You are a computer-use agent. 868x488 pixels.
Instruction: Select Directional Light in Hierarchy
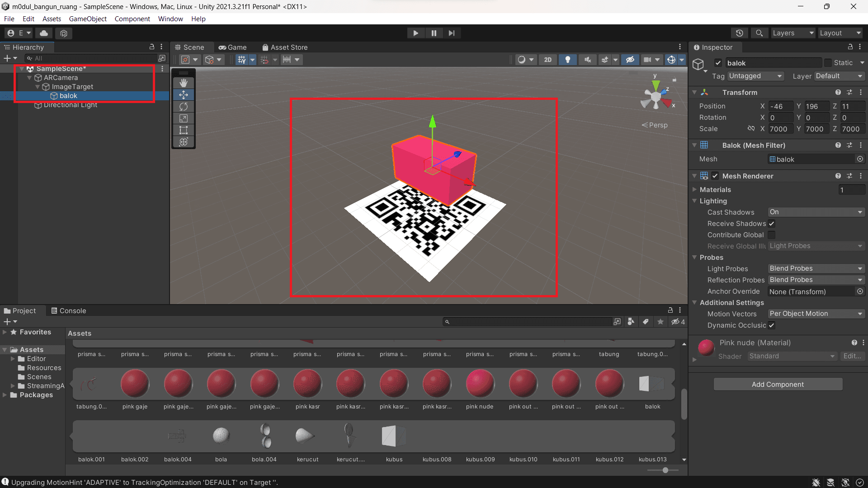coord(70,105)
